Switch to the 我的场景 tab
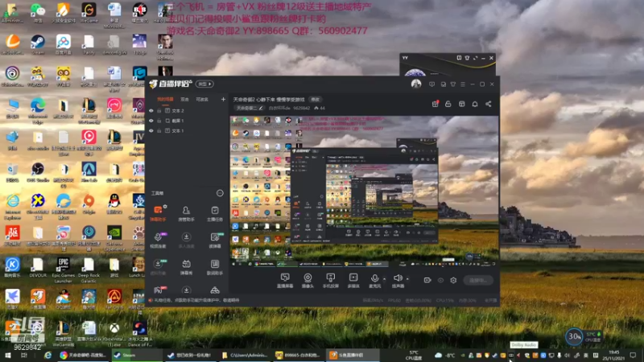 pos(165,99)
